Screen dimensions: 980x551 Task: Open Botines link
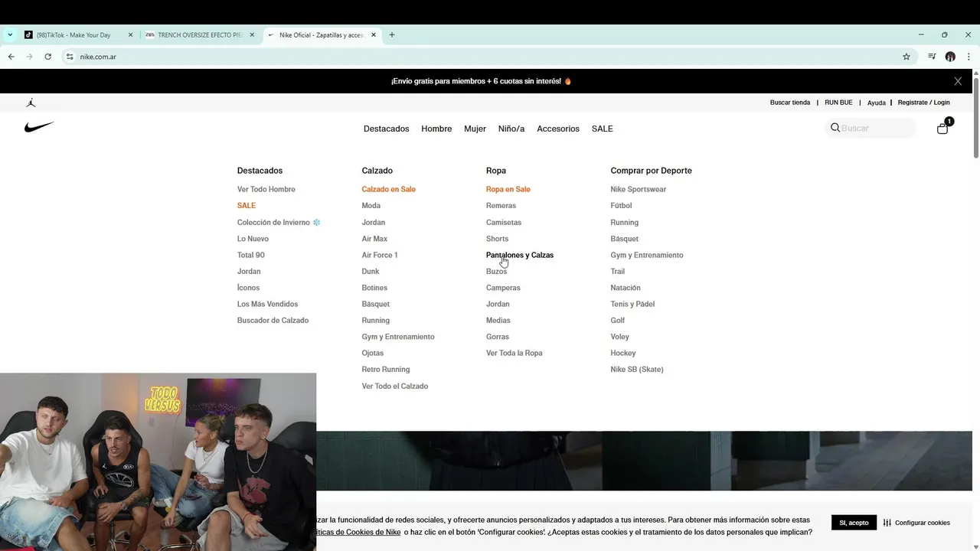pyautogui.click(x=374, y=288)
